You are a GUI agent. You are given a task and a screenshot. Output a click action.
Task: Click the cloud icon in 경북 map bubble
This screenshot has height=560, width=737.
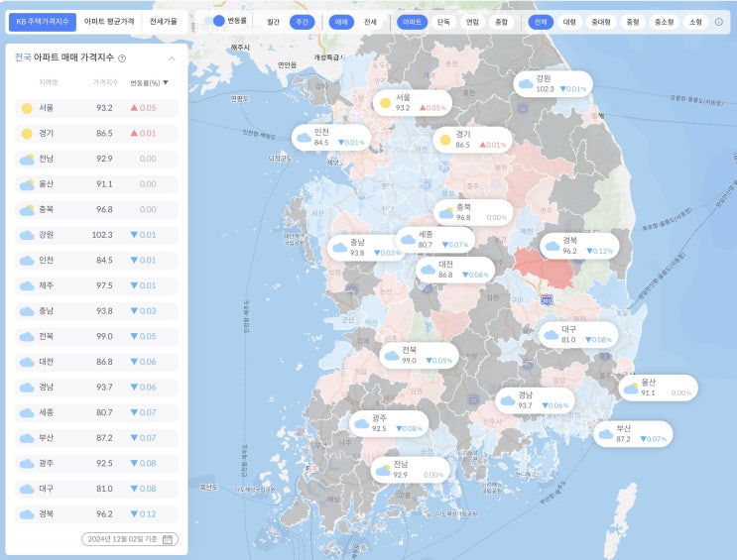(x=553, y=246)
